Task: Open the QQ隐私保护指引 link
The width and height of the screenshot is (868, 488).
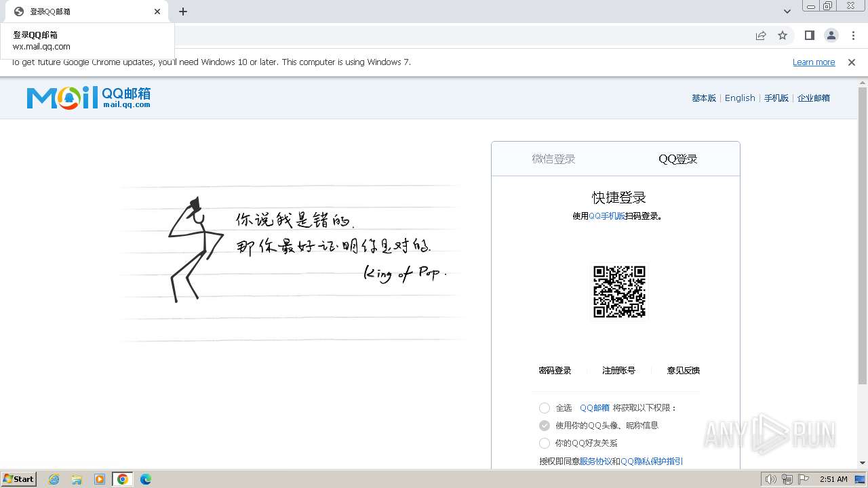Action: point(652,462)
